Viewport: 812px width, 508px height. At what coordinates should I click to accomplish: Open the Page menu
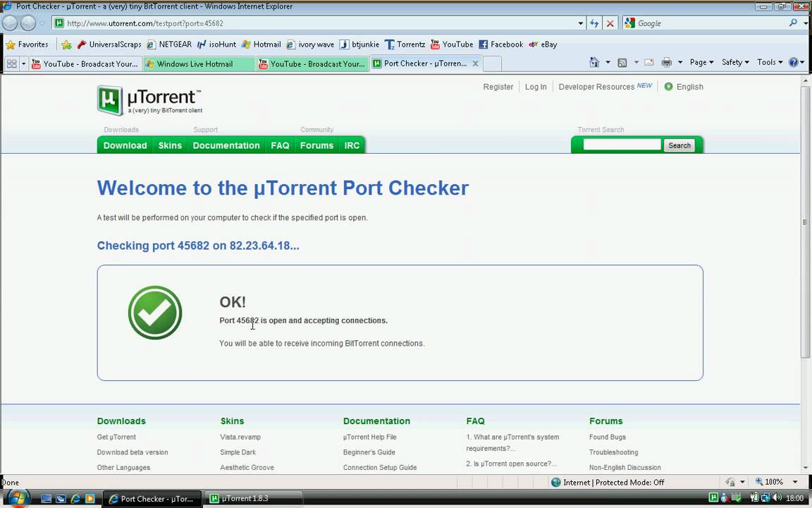[x=701, y=62]
